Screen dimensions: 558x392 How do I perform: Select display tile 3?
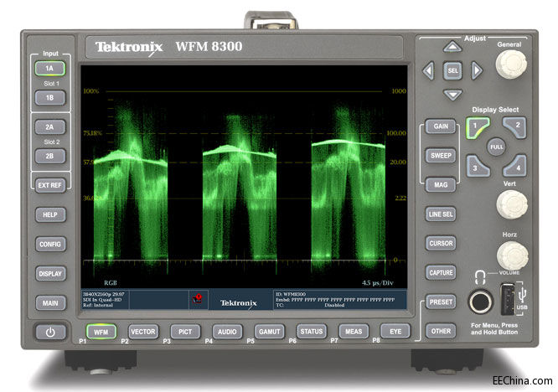pos(478,166)
